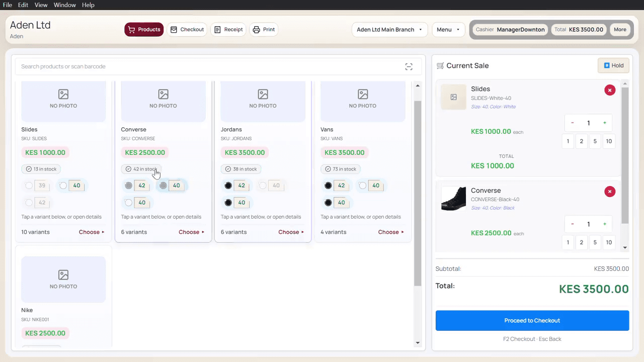Set Slides quantity to 5
This screenshot has height=362, width=644.
tap(595, 141)
